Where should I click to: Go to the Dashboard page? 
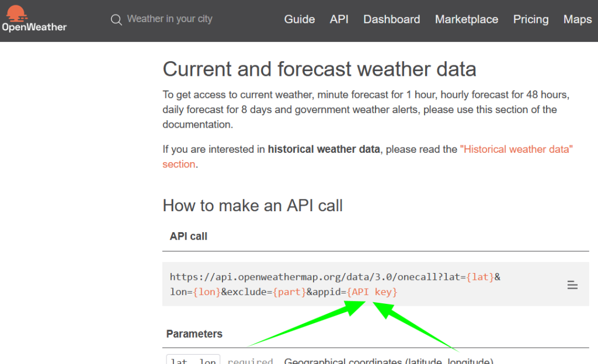(391, 19)
